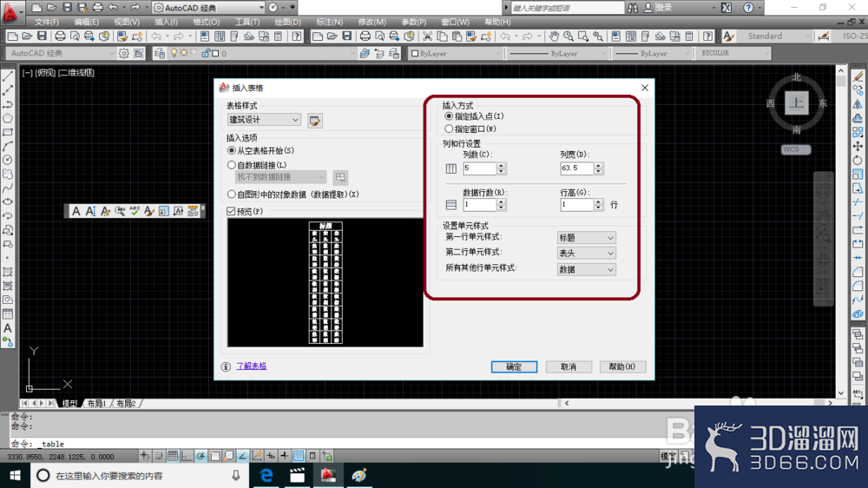Select the Multiline Text tool
868x488 pixels.
coord(8,328)
